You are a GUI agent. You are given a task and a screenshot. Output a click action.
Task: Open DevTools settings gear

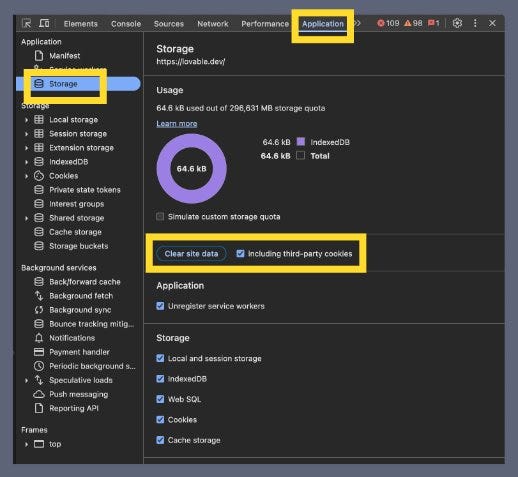tap(457, 23)
